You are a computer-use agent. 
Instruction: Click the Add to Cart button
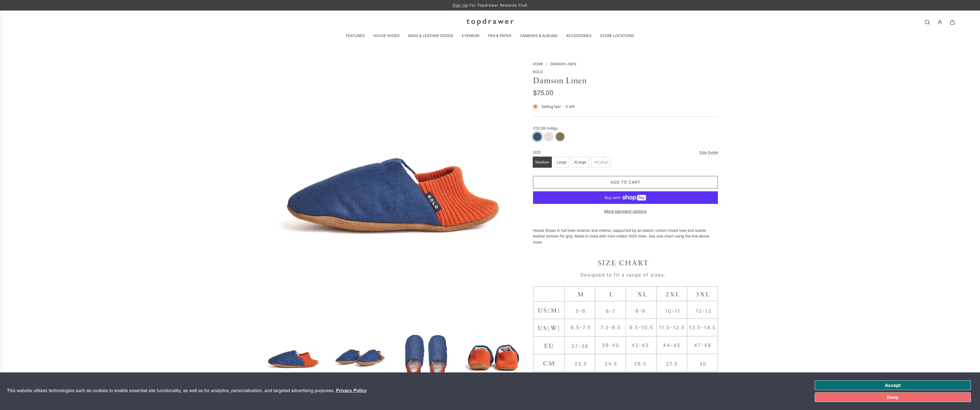625,183
